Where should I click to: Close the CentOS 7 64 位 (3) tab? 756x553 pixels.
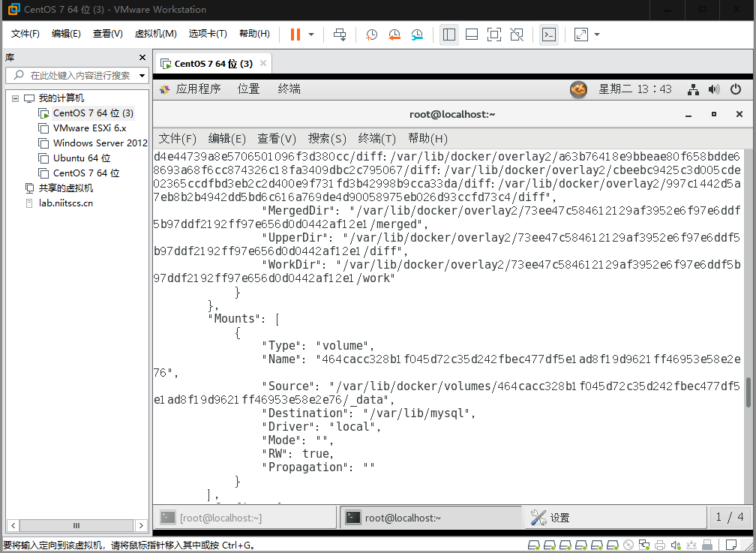click(263, 63)
